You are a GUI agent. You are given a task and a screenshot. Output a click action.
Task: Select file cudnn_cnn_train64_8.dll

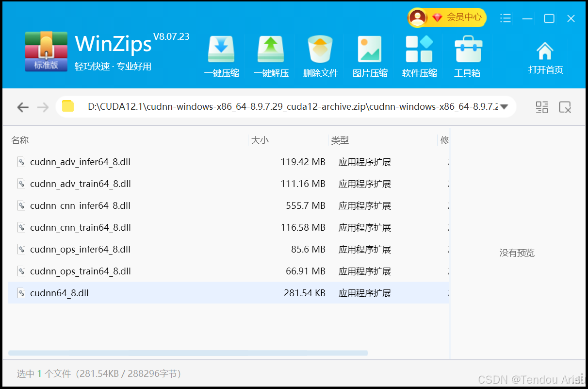(x=229, y=227)
